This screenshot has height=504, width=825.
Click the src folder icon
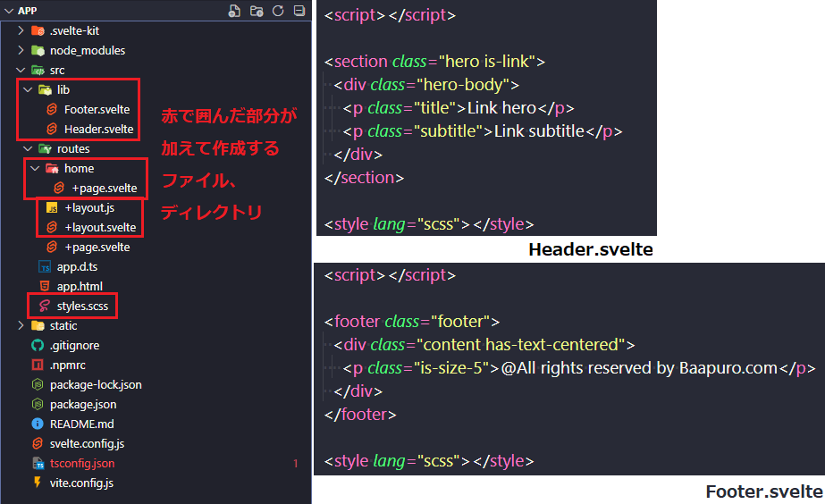[x=38, y=70]
